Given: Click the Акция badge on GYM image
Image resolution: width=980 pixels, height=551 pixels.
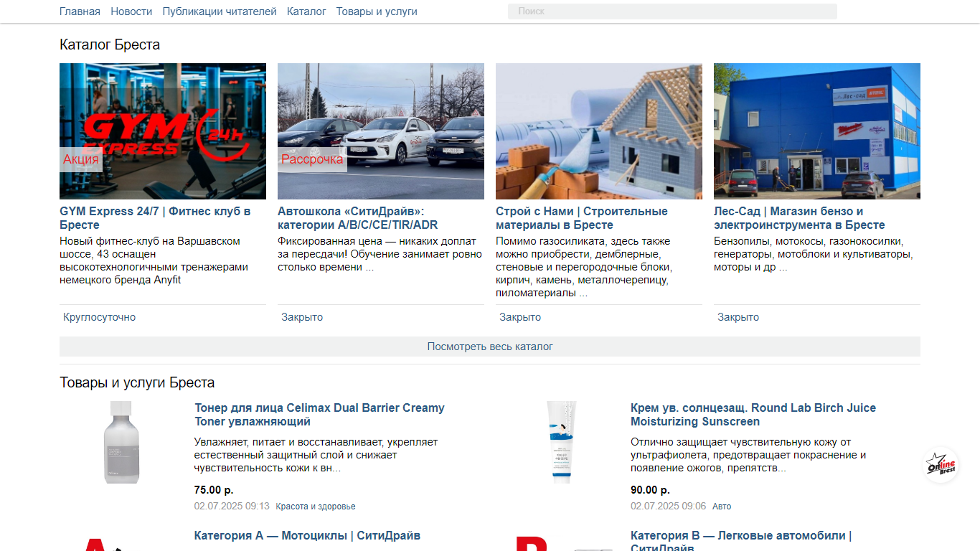Looking at the screenshot, I should tap(81, 159).
